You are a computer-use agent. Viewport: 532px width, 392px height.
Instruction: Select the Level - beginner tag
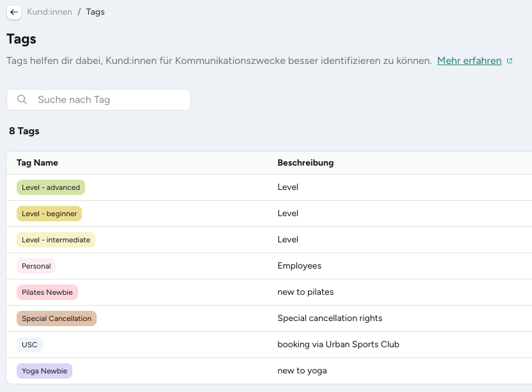pyautogui.click(x=49, y=214)
